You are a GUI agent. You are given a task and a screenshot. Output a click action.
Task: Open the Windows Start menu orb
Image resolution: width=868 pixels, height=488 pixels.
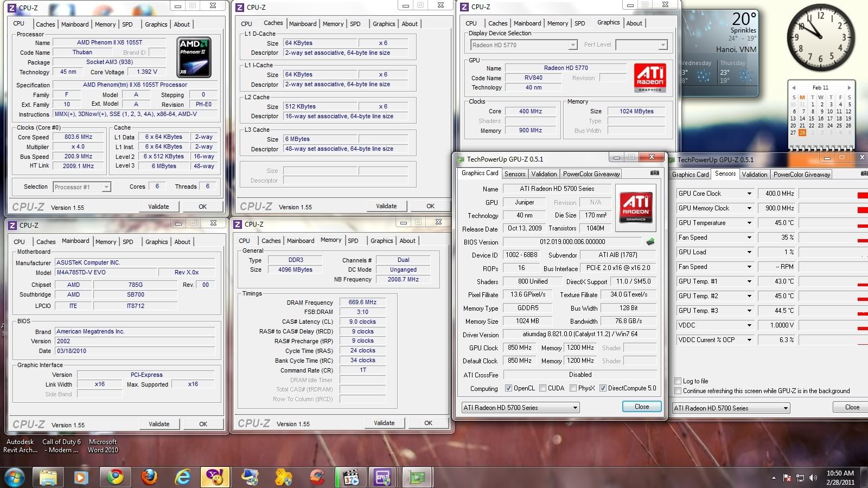pos(15,477)
